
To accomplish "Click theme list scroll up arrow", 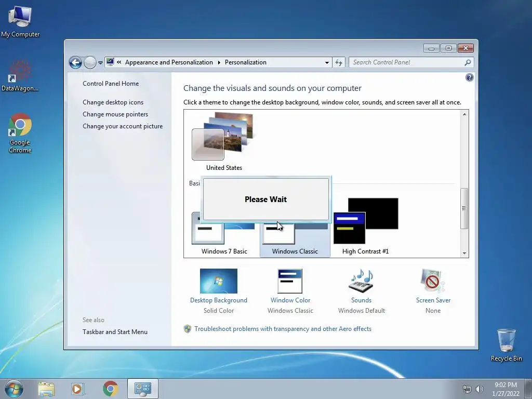I will [464, 114].
